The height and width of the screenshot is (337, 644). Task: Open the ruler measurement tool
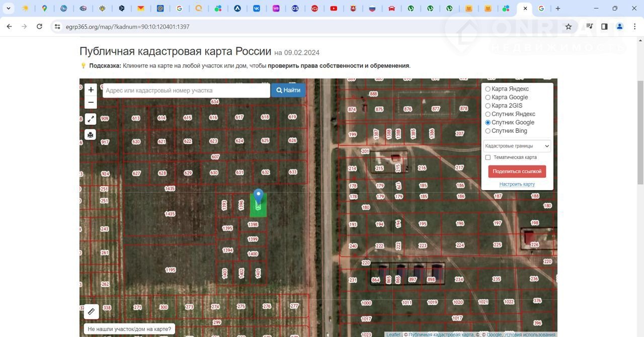point(91,312)
